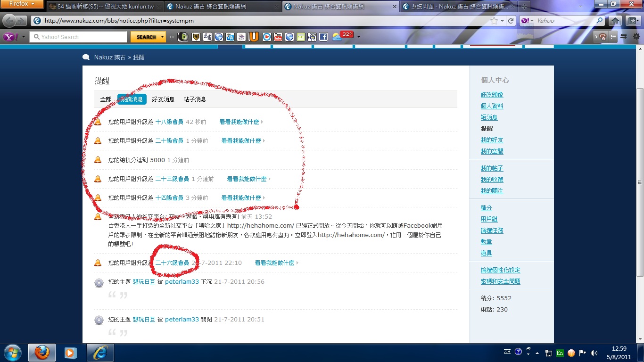Image resolution: width=644 pixels, height=362 pixels.
Task: Bookmark this page with the star icon
Action: coord(494,21)
